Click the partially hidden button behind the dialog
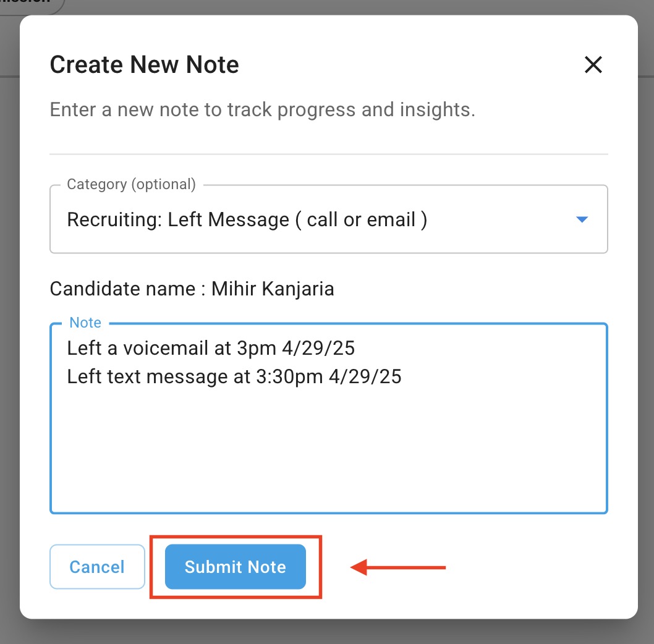 coord(31,4)
